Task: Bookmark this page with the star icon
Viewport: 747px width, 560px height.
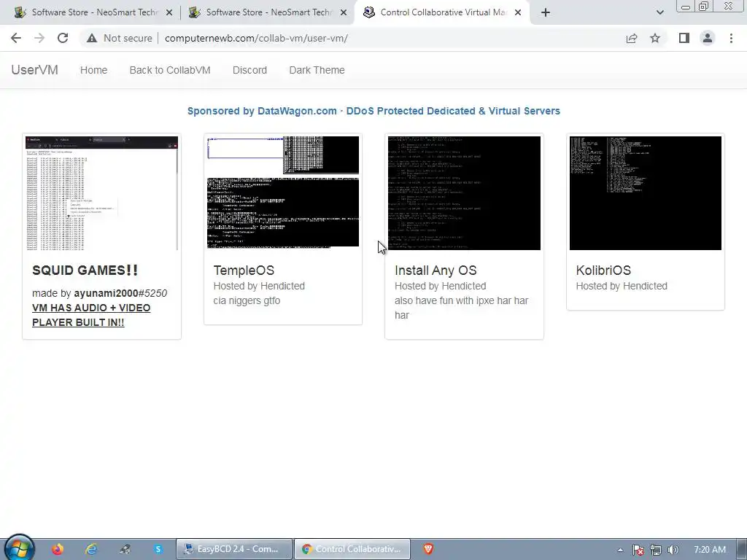Action: click(655, 38)
